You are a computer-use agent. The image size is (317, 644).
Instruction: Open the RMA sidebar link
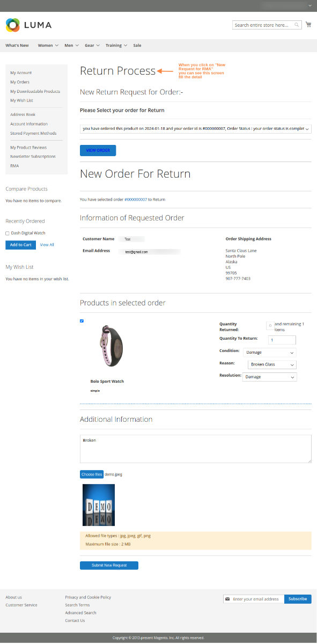click(14, 166)
